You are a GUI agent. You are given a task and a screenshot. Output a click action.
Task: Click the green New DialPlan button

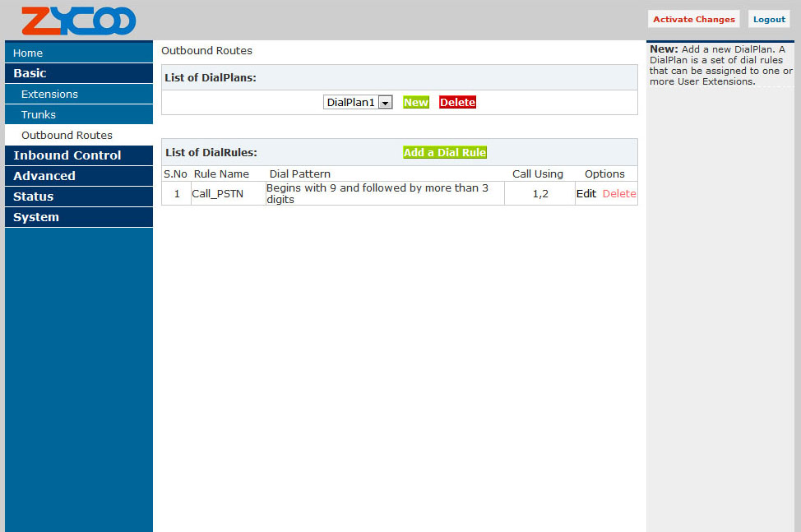click(x=416, y=103)
